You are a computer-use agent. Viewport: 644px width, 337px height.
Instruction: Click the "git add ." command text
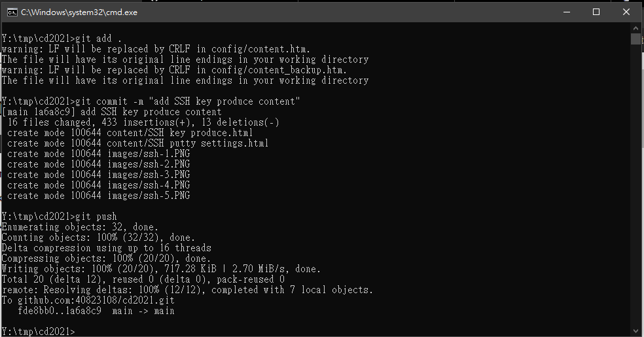99,39
